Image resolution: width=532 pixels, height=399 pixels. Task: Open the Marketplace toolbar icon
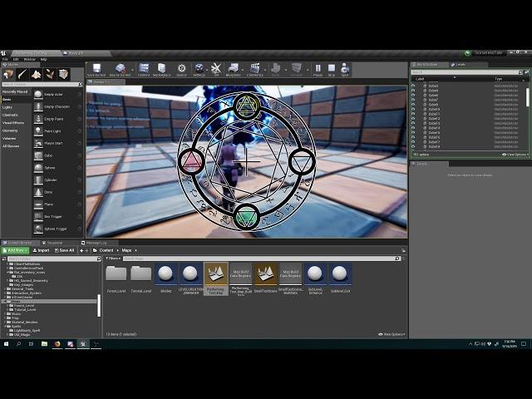(x=161, y=69)
